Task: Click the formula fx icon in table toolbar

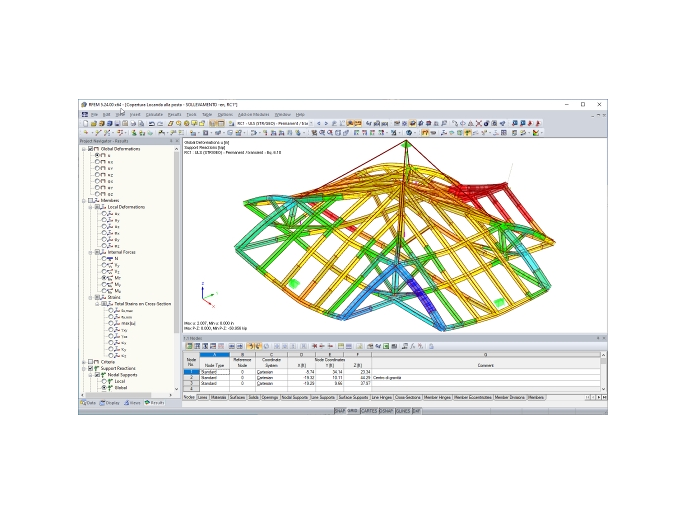Action: click(412, 346)
